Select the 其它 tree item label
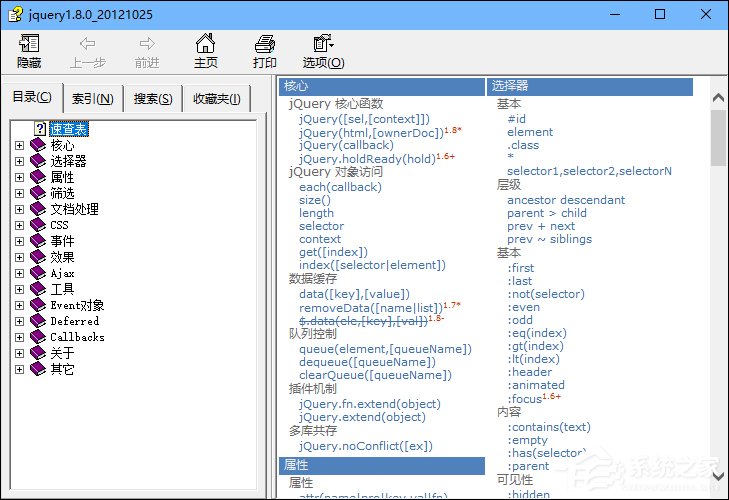This screenshot has width=729, height=500. tap(62, 369)
